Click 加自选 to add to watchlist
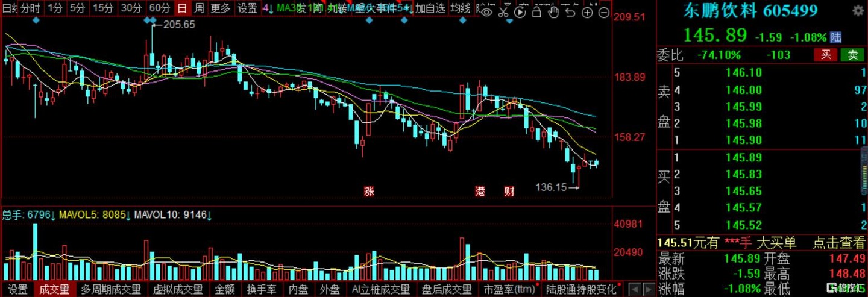The width and height of the screenshot is (868, 297). point(430,8)
